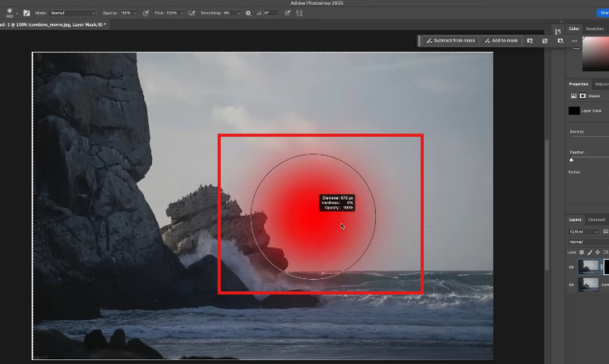609x364 pixels.
Task: Switch to the Swatches panel tab
Action: click(594, 29)
